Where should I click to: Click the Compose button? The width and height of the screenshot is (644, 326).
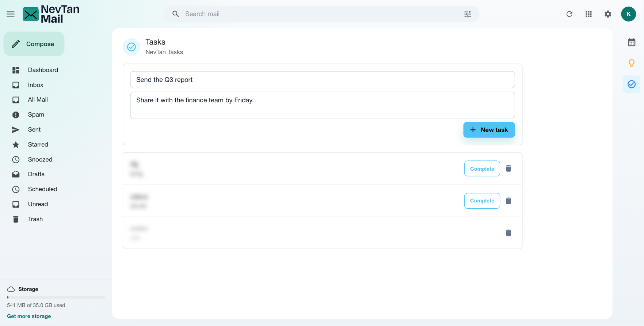point(34,44)
